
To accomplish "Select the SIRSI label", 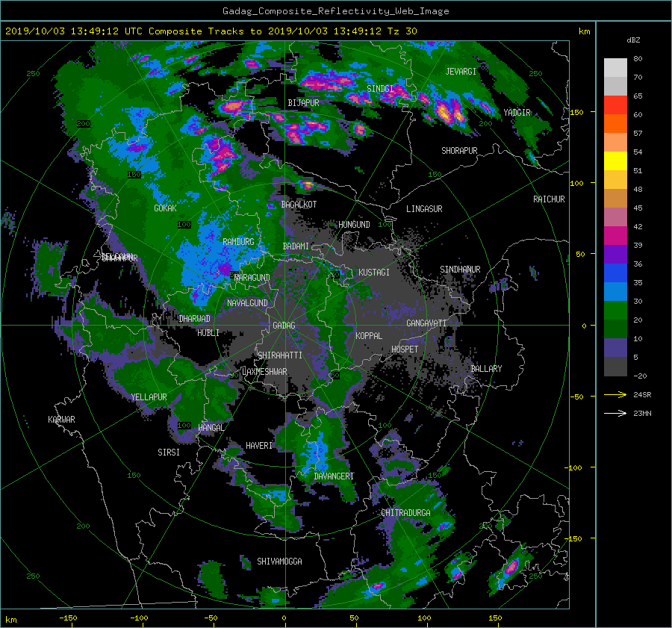I will 169,453.
